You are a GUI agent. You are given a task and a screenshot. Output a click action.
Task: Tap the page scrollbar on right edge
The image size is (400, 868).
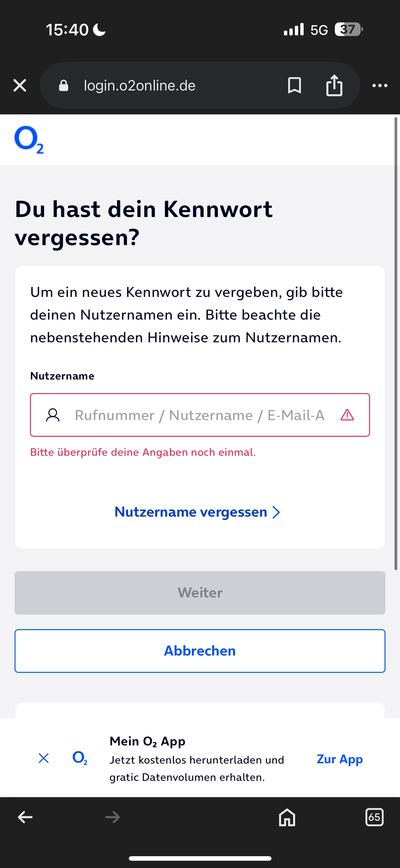[396, 344]
